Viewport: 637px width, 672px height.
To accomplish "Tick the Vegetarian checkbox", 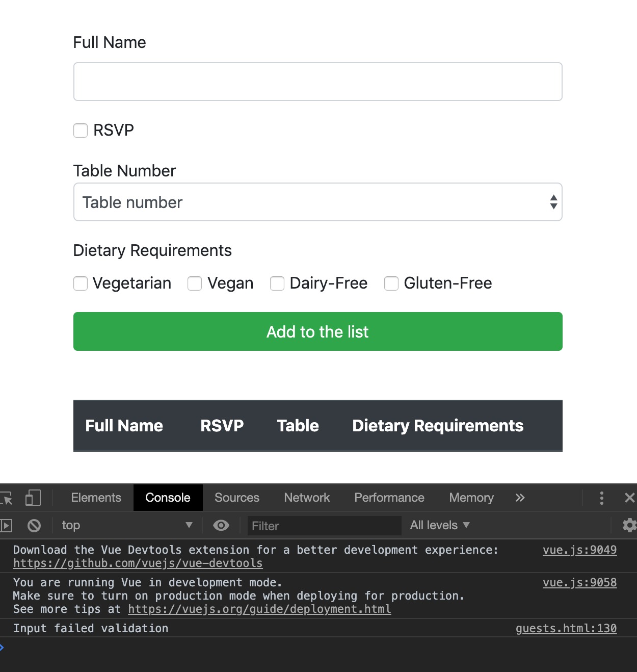I will (x=81, y=283).
